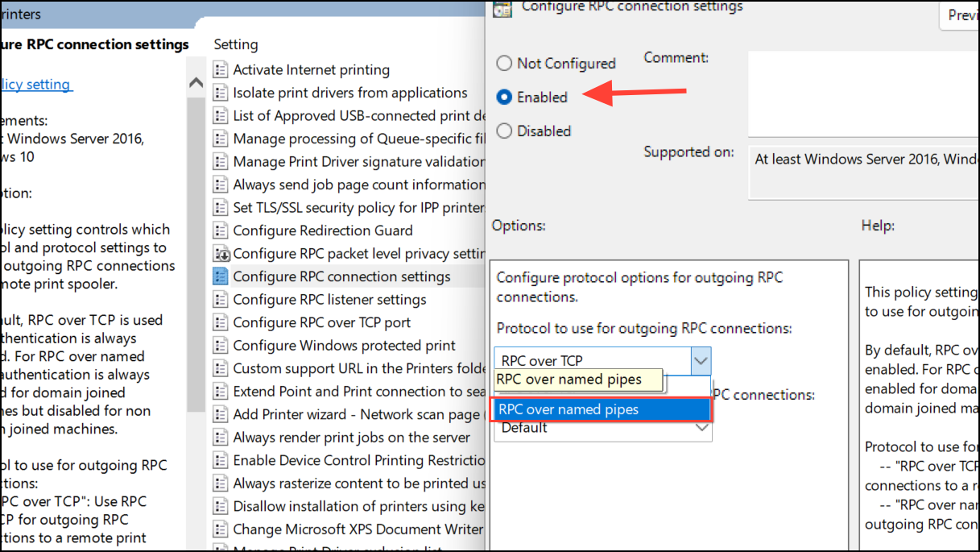The image size is (980, 552).
Task: Select the Not Configured radio button
Action: (504, 63)
